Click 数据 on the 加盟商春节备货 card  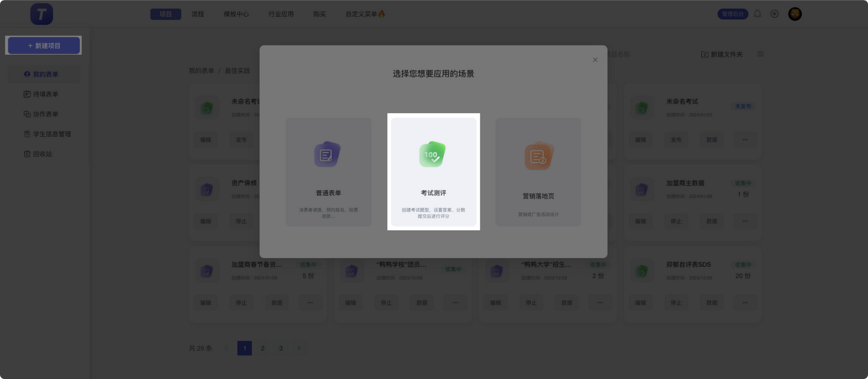[x=277, y=302]
